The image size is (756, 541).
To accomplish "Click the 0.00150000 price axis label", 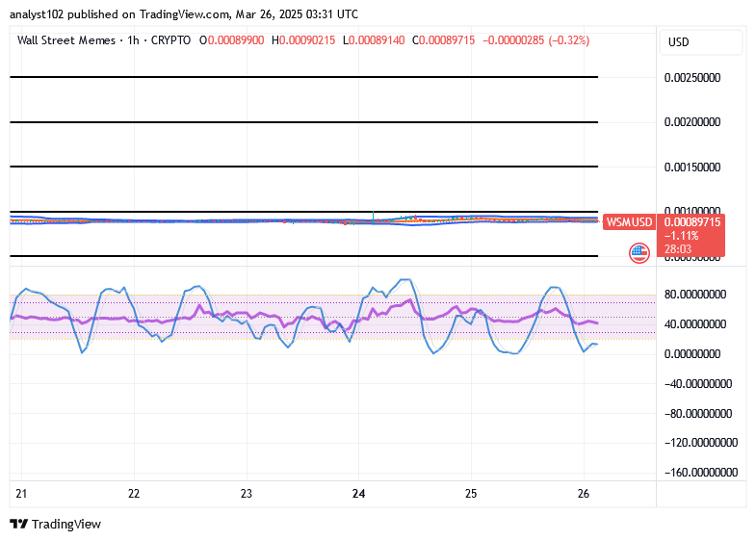I will pos(692,167).
